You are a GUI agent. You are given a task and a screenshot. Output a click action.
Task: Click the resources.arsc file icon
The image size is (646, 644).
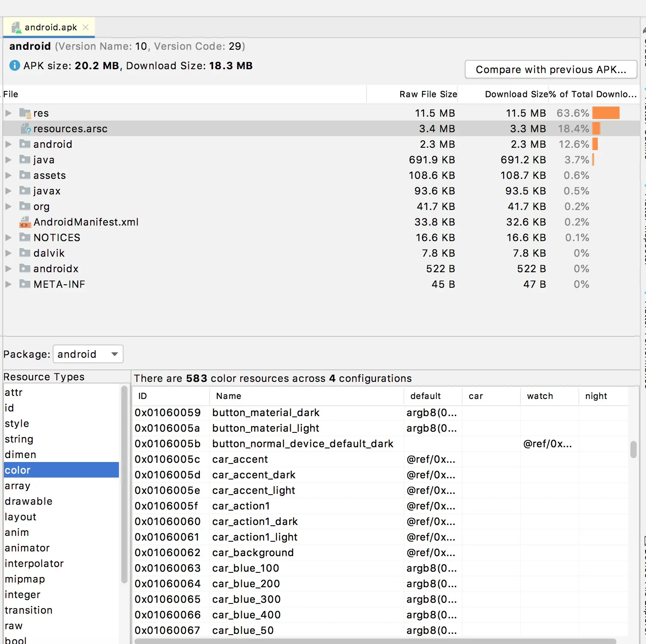pos(25,129)
